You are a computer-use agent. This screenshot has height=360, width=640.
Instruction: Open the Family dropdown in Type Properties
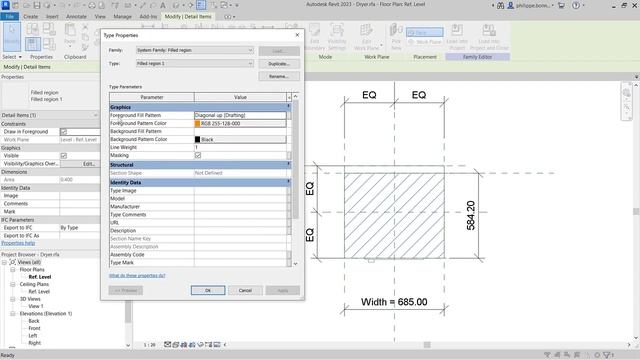point(195,50)
